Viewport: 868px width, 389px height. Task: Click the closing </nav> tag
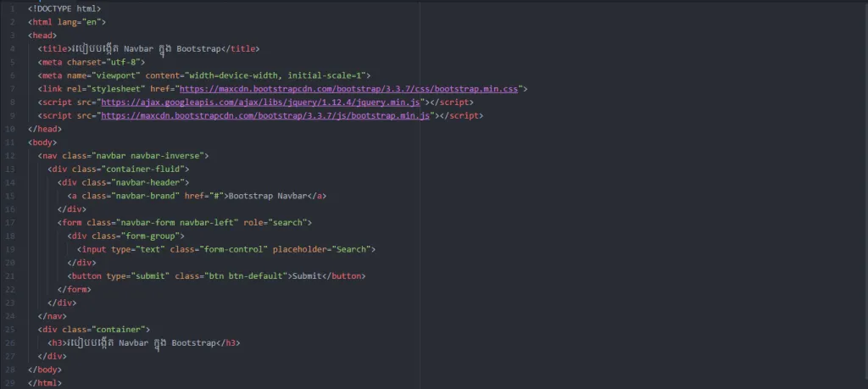[x=52, y=316]
